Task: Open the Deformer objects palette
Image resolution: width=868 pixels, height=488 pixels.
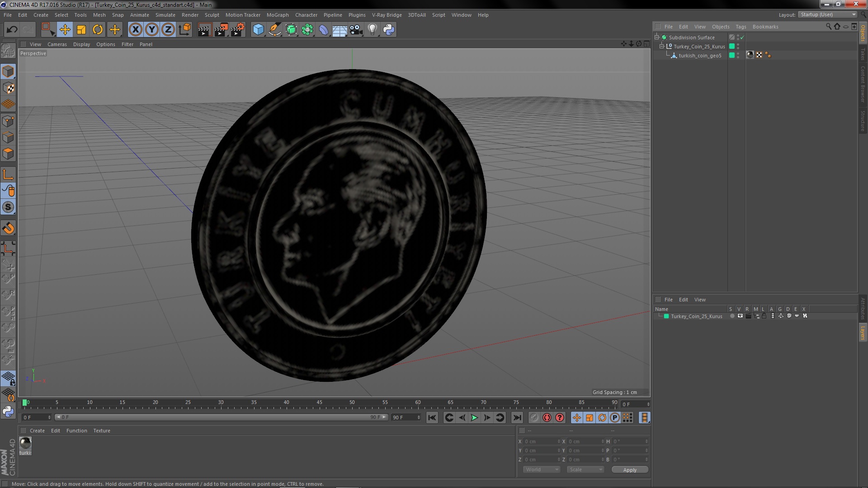Action: click(x=324, y=30)
